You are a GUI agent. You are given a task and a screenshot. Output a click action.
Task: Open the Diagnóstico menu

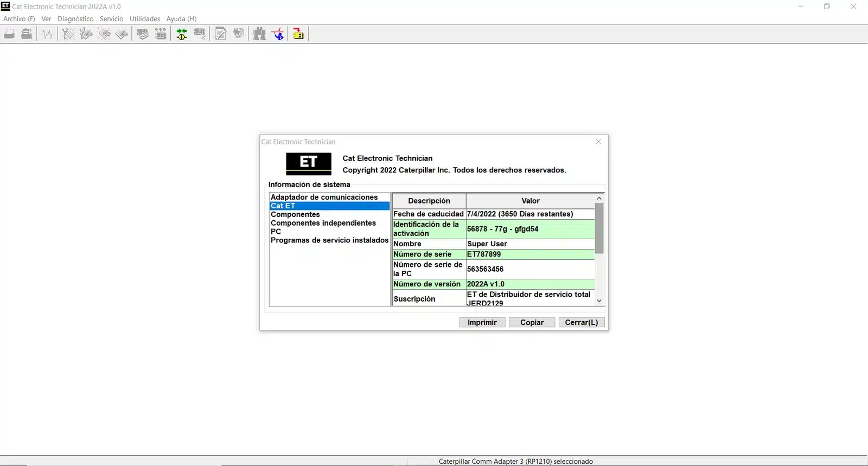[x=75, y=19]
